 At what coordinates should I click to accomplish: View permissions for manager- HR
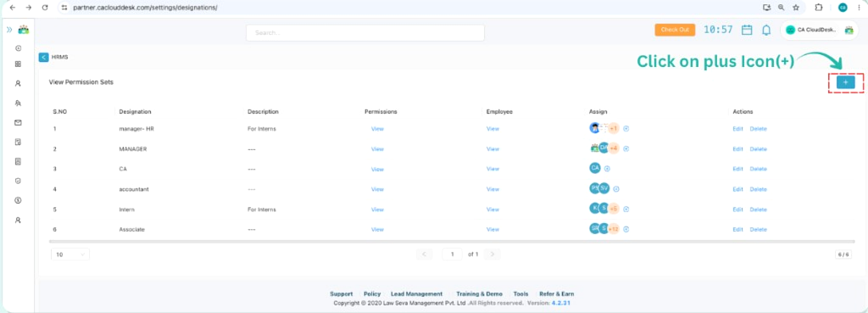377,129
